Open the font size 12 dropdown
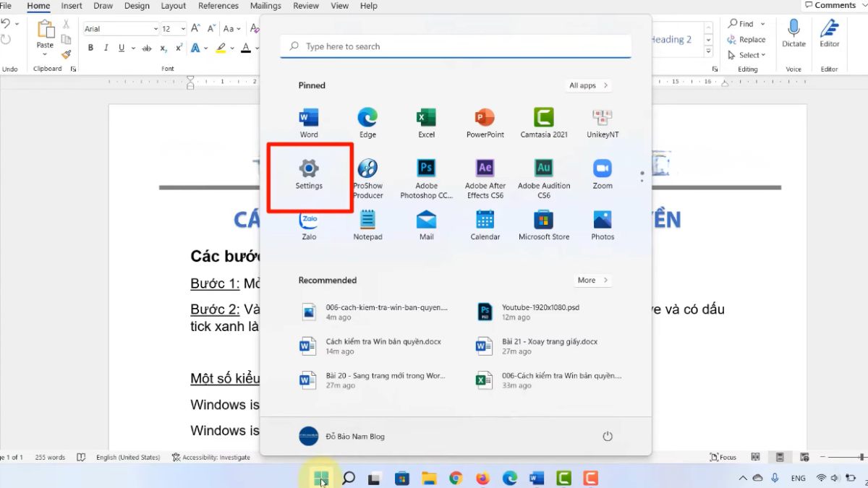This screenshot has height=488, width=868. click(x=183, y=29)
